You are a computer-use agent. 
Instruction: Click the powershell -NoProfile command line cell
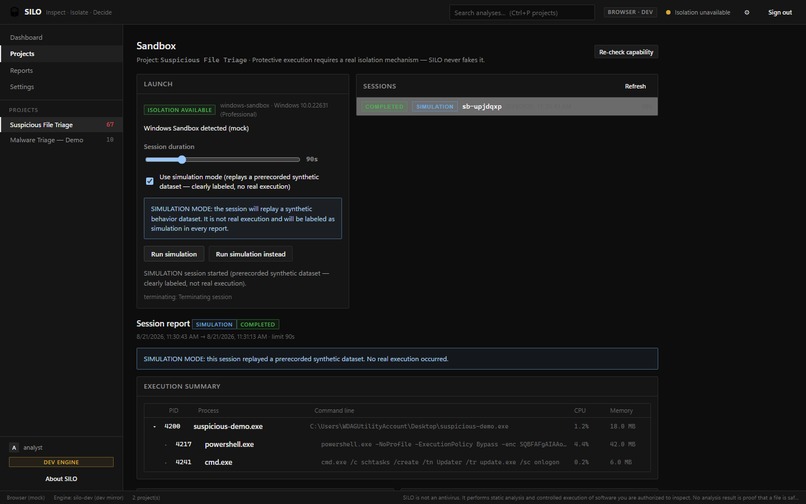pyautogui.click(x=444, y=444)
